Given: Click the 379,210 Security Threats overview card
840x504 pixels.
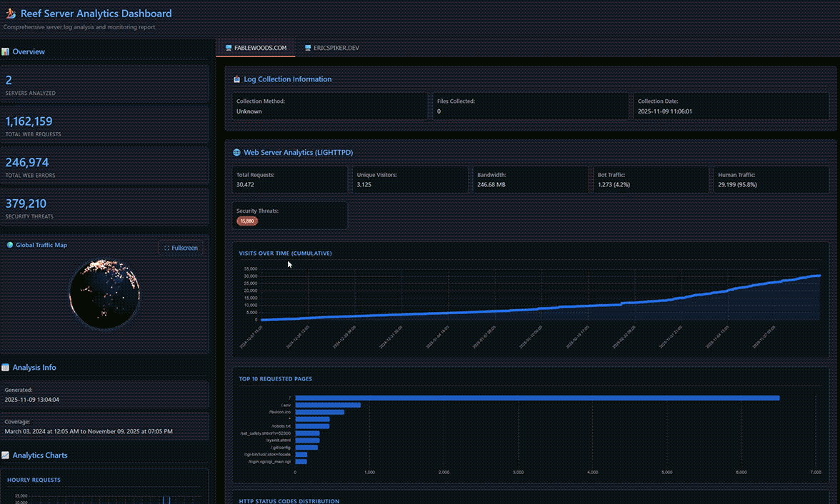Looking at the screenshot, I should pos(104,207).
